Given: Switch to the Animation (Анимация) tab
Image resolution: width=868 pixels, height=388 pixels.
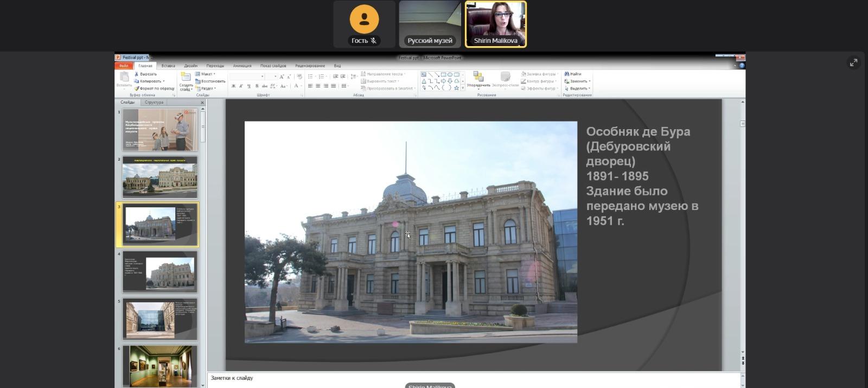Looking at the screenshot, I should pyautogui.click(x=242, y=66).
